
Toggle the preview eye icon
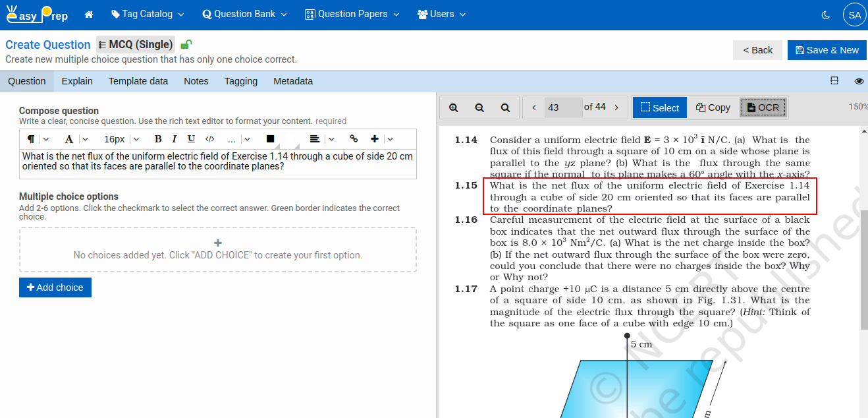(859, 80)
